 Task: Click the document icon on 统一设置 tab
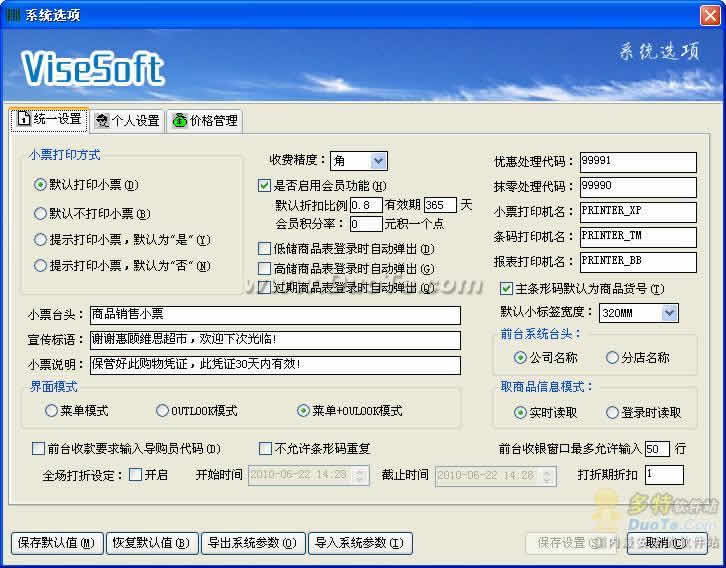click(x=24, y=119)
